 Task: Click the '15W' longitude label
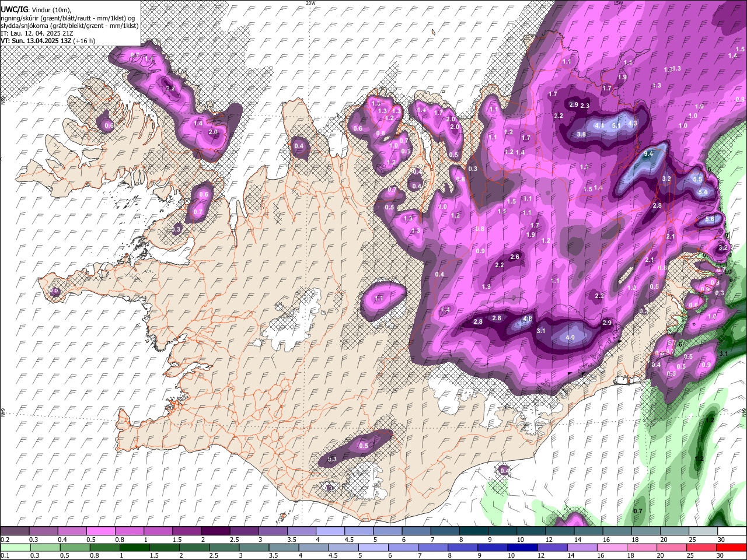(618, 3)
